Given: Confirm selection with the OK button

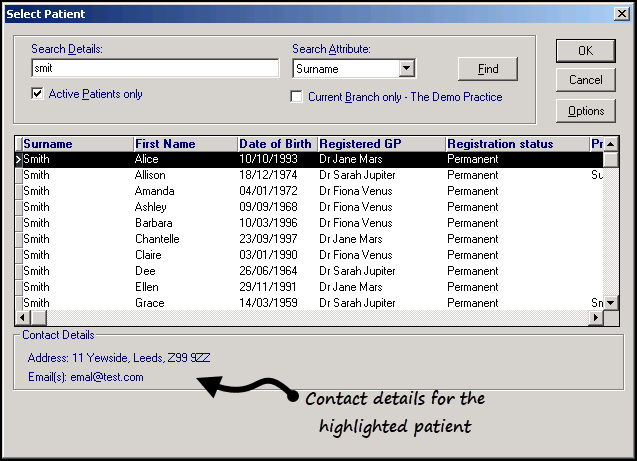Looking at the screenshot, I should point(585,51).
